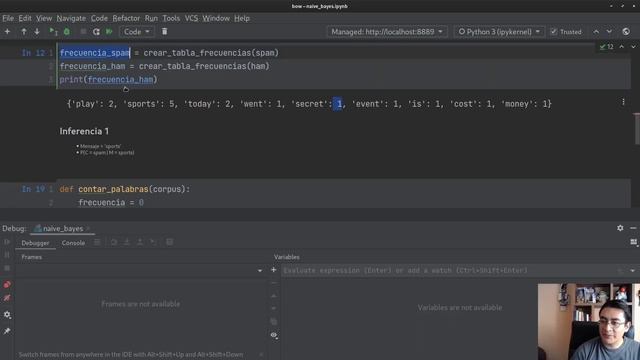Click the 'Mensaje = sports' bullet text
The width and height of the screenshot is (640, 360).
[x=100, y=146]
